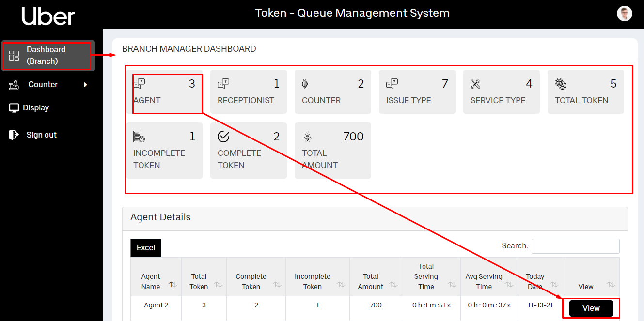
Task: Click the Counter card icon
Action: pyautogui.click(x=305, y=84)
